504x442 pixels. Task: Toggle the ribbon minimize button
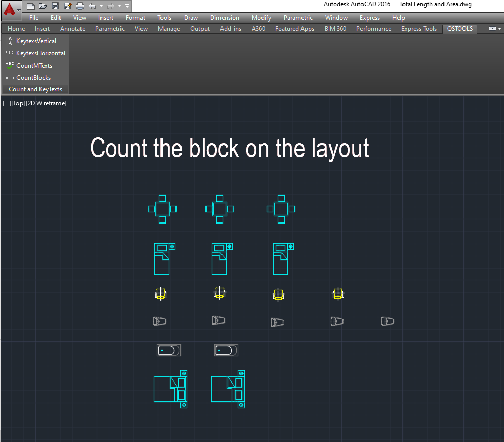[492, 29]
